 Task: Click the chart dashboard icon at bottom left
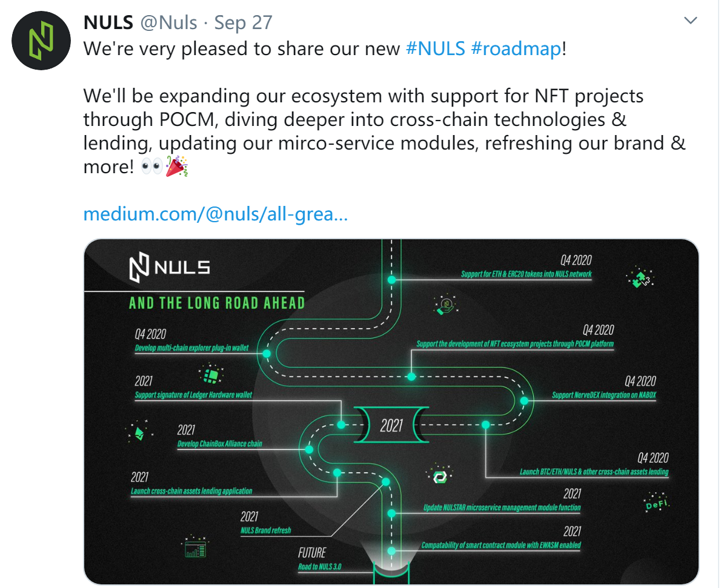[196, 547]
